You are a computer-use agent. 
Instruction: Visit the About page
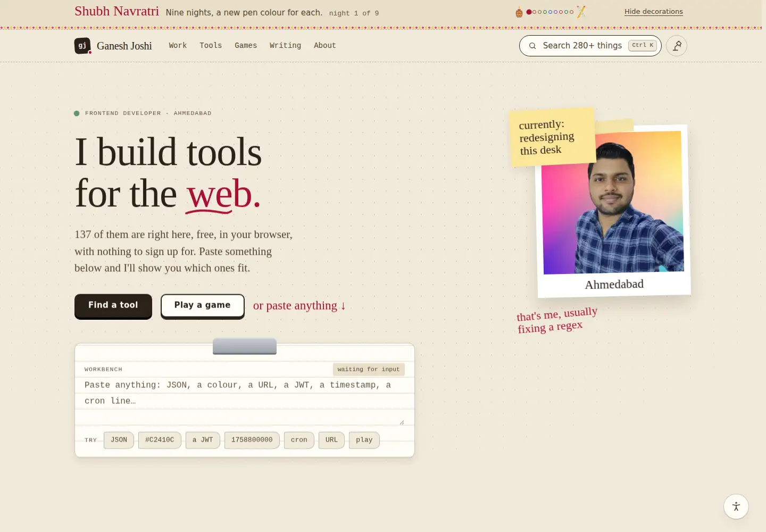point(324,46)
